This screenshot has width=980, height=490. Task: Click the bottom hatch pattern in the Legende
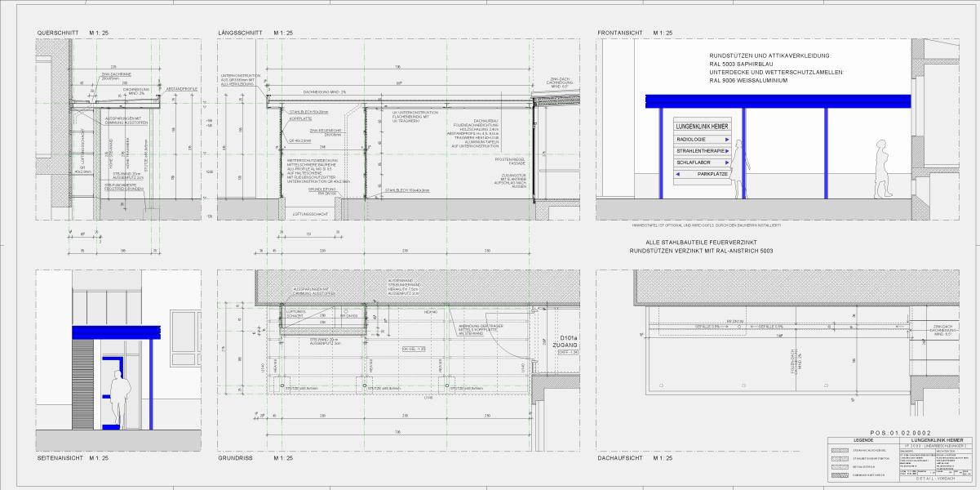pyautogui.click(x=839, y=474)
